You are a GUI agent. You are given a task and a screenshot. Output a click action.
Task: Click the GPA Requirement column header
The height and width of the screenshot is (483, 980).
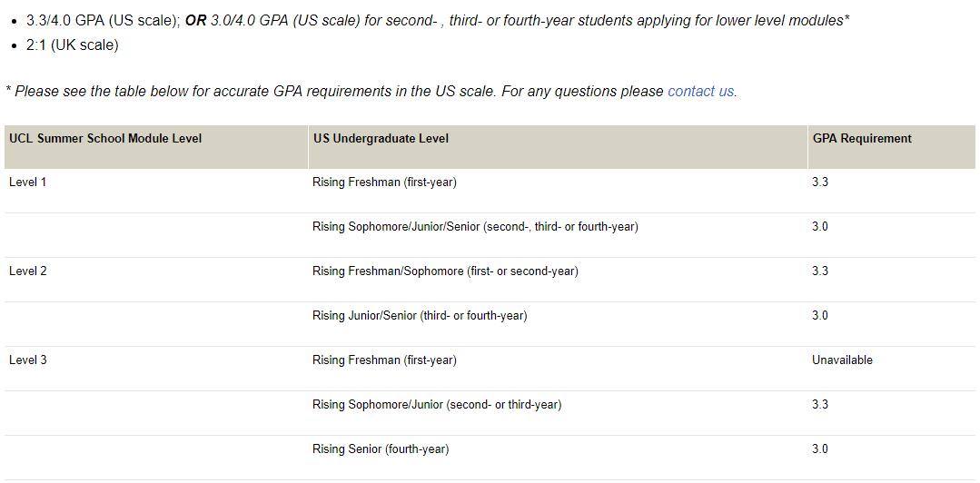(x=862, y=139)
